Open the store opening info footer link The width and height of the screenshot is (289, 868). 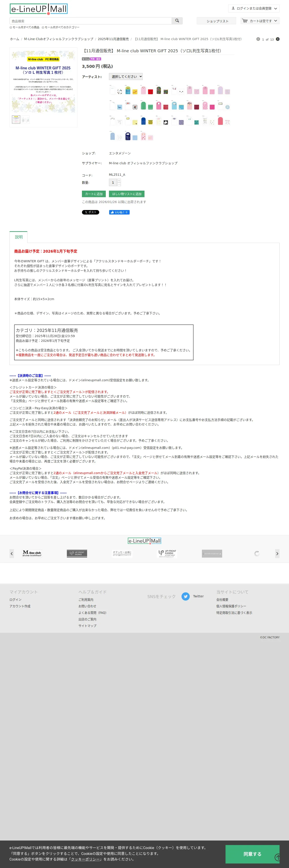pos(87,619)
